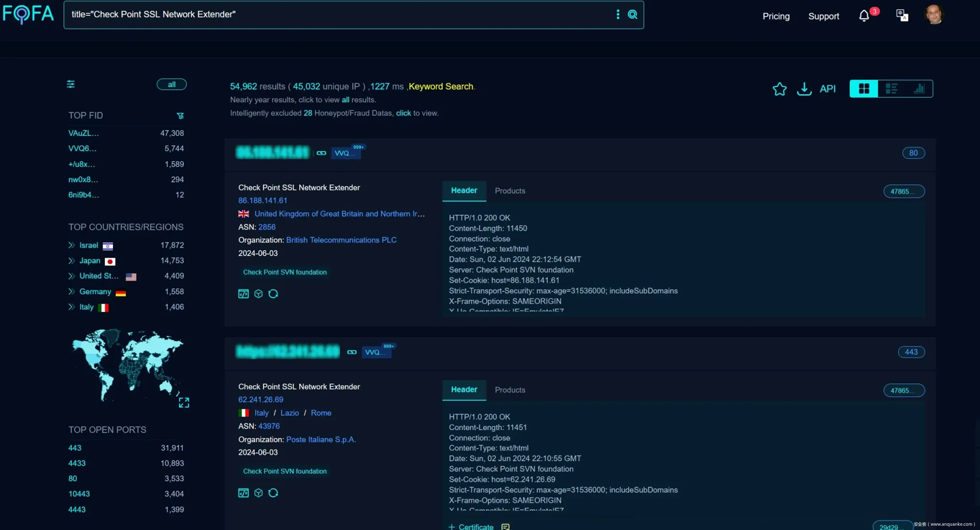Expand the Japan country entry
This screenshot has height=530, width=980.
click(71, 261)
